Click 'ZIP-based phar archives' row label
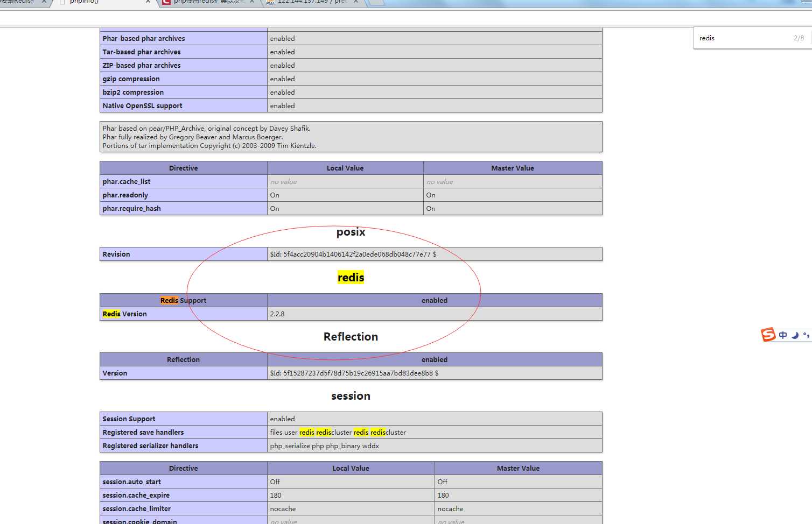The height and width of the screenshot is (524, 812). (142, 65)
